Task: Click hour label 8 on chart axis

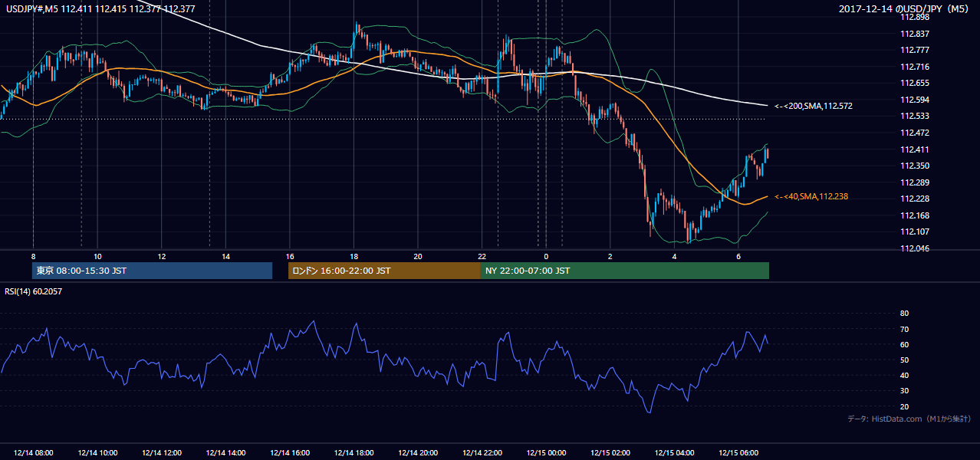Action: click(33, 256)
